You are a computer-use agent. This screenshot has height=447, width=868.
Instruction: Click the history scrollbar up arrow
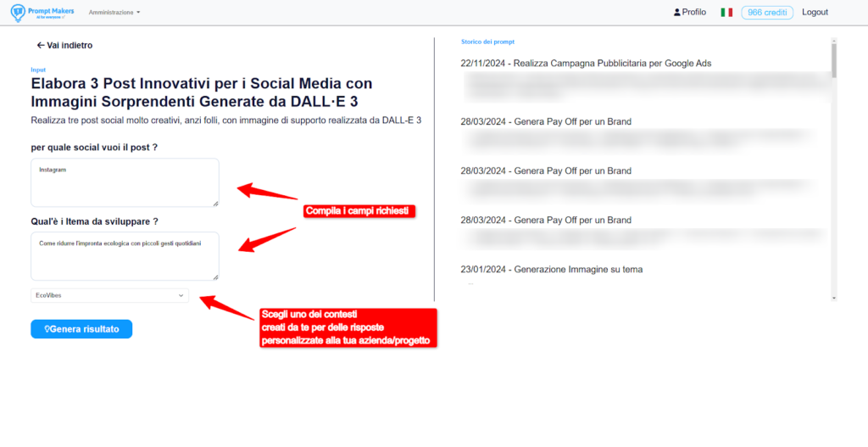coord(834,41)
